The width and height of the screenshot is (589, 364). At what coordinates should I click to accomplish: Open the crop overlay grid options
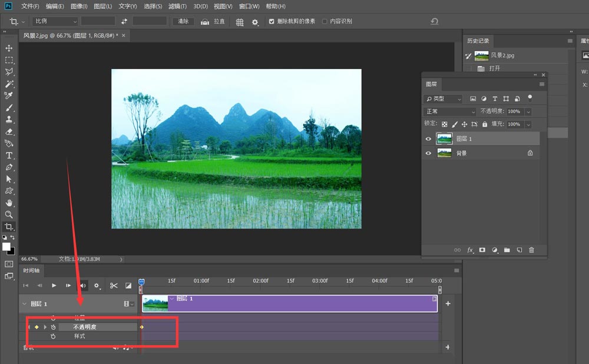240,22
